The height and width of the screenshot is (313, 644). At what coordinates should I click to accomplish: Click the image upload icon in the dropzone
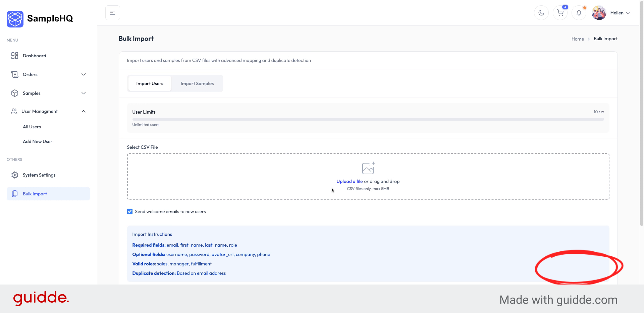pyautogui.click(x=368, y=168)
